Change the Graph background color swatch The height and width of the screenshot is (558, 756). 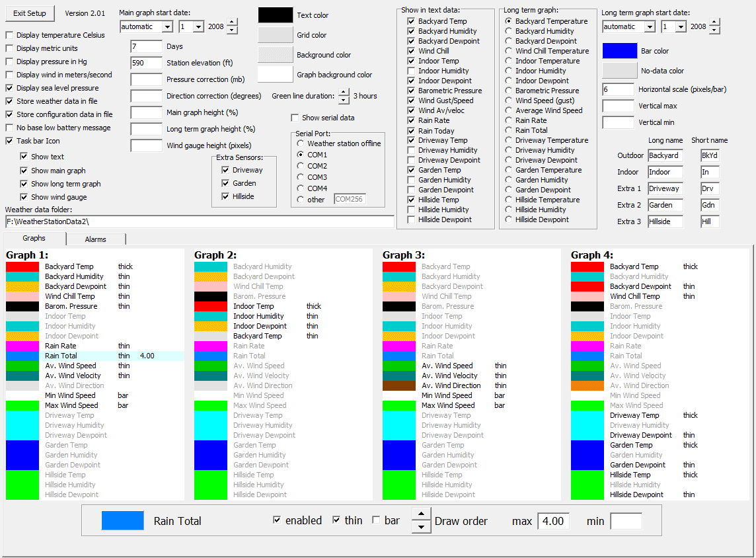(276, 74)
